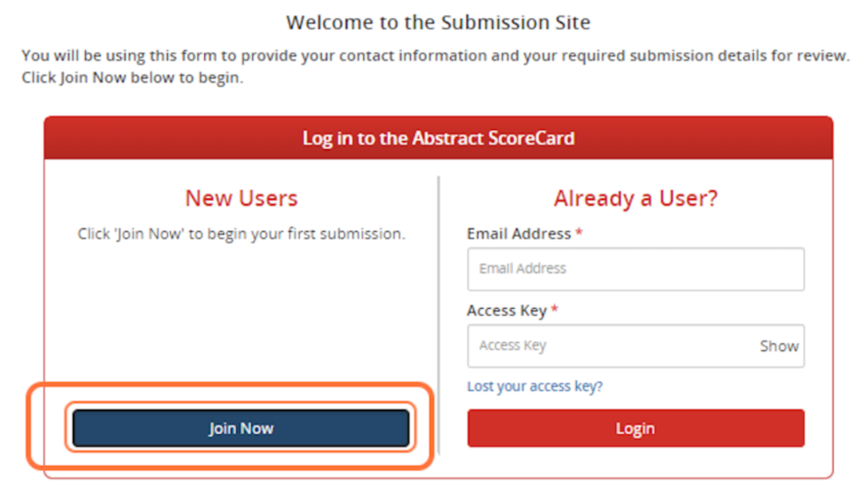
Task: Toggle Show for the access key
Action: pyautogui.click(x=779, y=346)
